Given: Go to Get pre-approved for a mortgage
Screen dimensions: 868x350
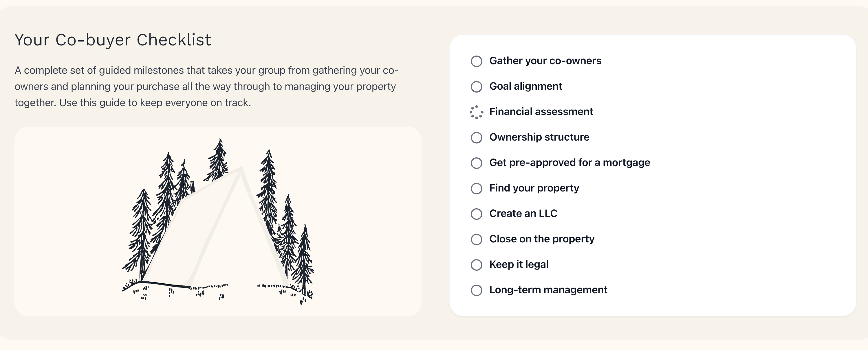Looking at the screenshot, I should 569,163.
